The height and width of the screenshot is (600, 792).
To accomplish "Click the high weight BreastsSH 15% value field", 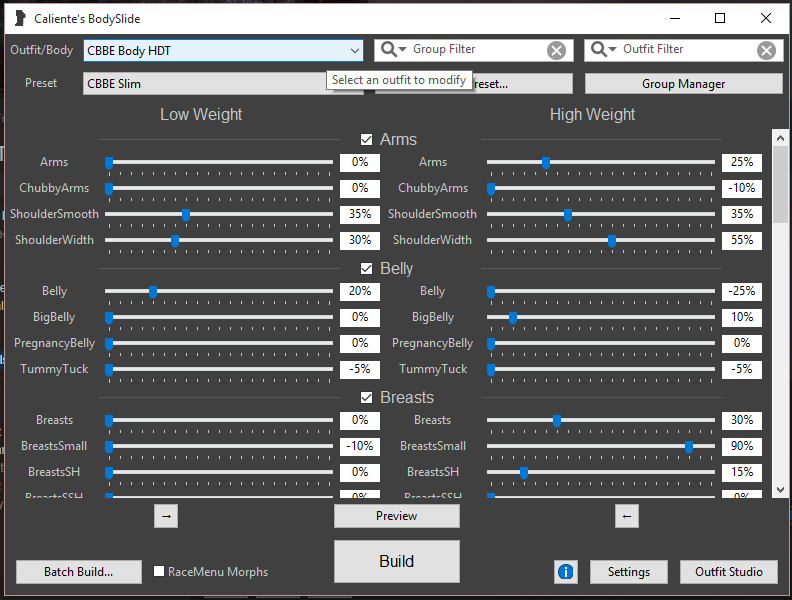I will 741,472.
